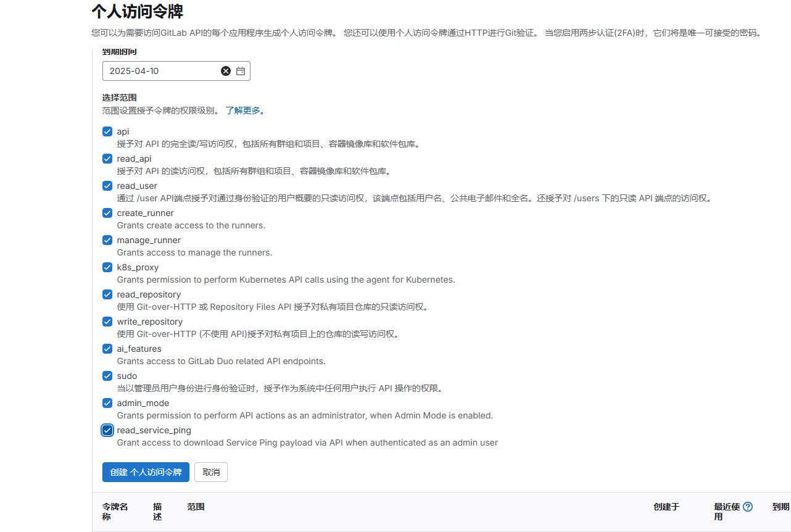Click the 创建 个人访问令牌 button
This screenshot has width=791, height=532.
pyautogui.click(x=146, y=472)
